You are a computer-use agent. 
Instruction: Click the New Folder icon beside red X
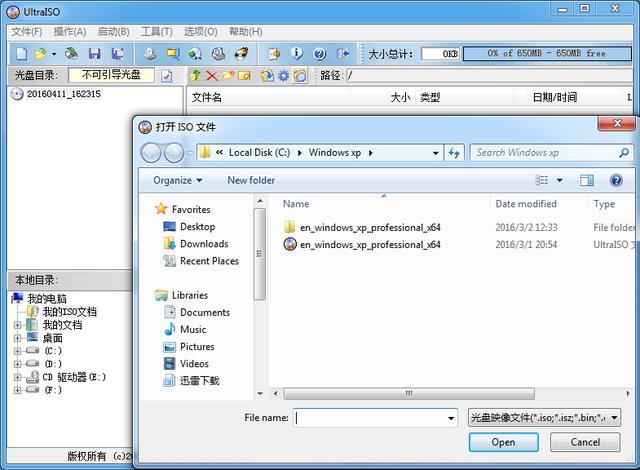click(x=228, y=75)
